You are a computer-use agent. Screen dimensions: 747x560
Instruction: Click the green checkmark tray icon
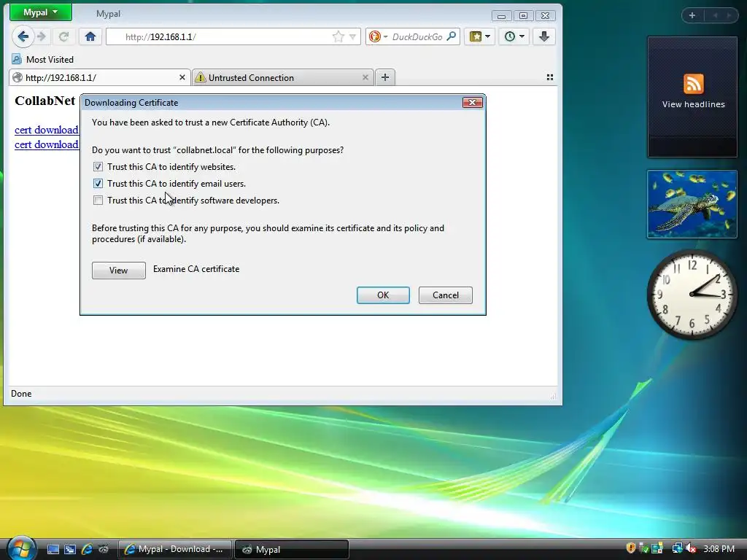pos(643,548)
